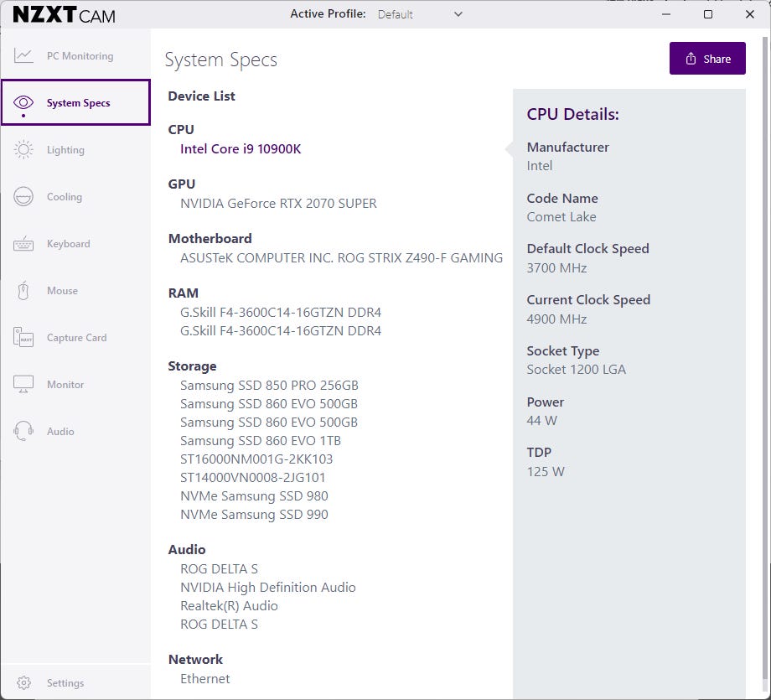Select the ST14000VN0008-2JG101 drive
The image size is (771, 700).
252,478
